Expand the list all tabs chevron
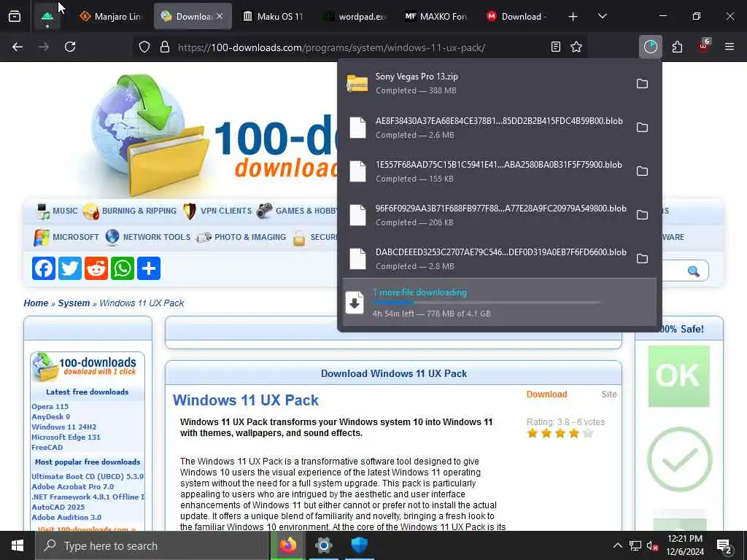 click(x=603, y=17)
